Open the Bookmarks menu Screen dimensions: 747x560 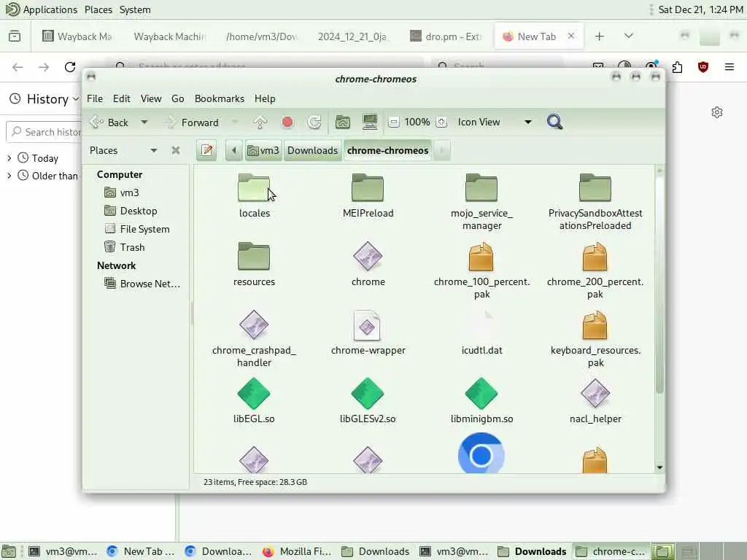coord(219,98)
